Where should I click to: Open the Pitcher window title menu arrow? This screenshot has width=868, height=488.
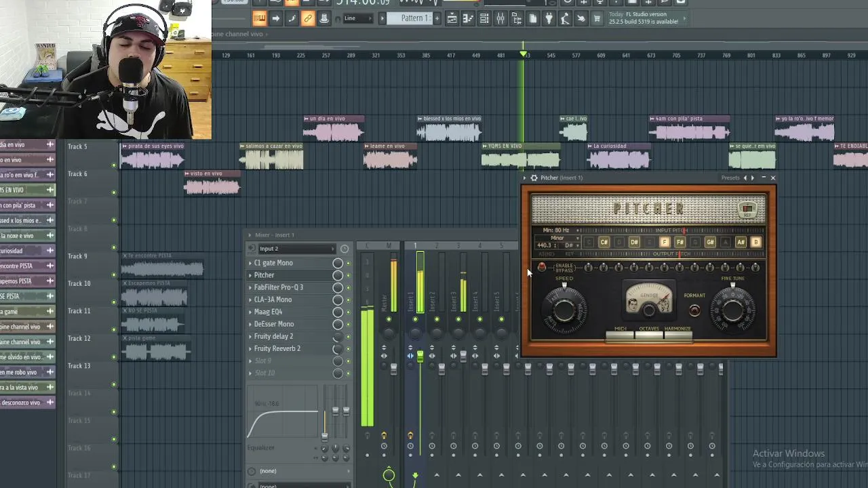click(x=525, y=178)
